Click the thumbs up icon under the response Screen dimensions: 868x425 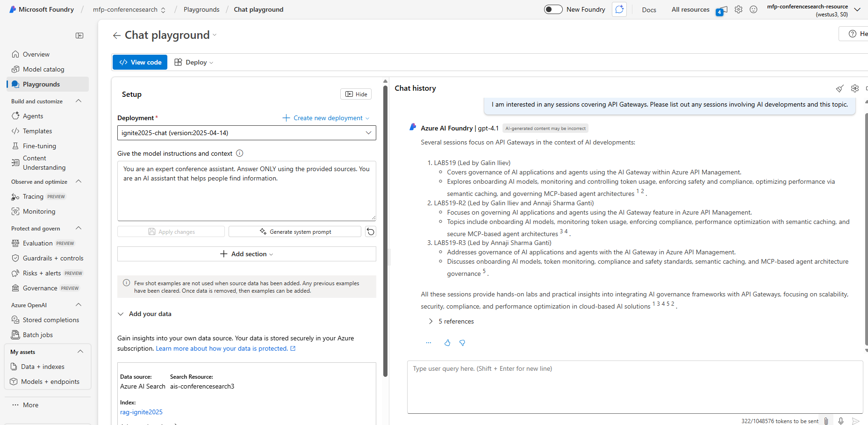447,343
